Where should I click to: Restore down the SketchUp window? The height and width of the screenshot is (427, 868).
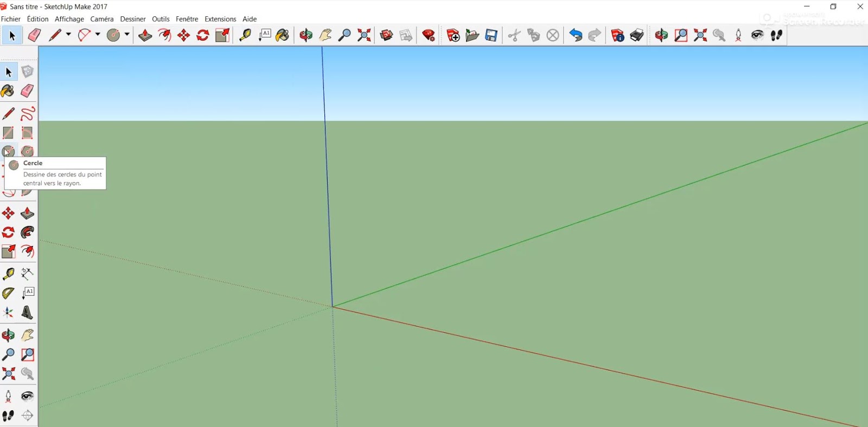pos(833,7)
